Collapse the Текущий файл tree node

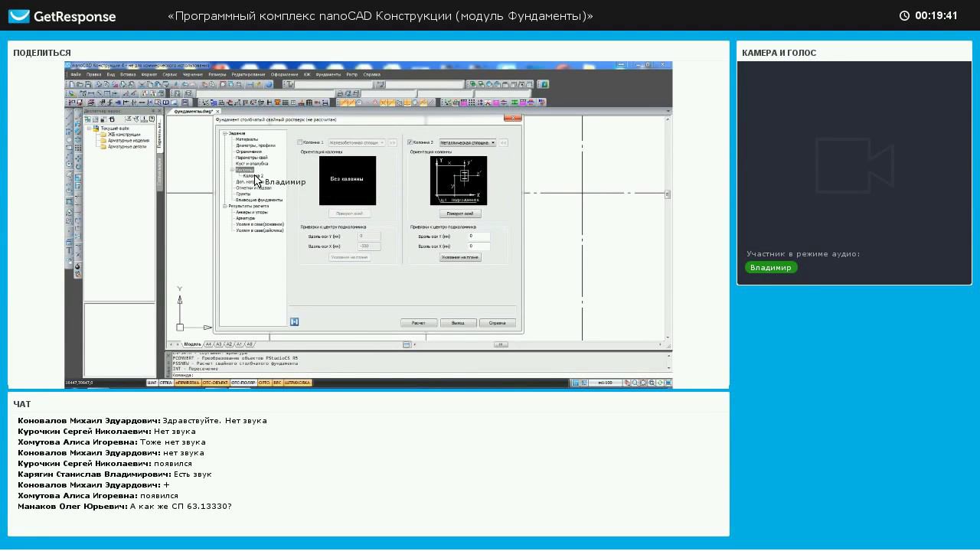[89, 129]
